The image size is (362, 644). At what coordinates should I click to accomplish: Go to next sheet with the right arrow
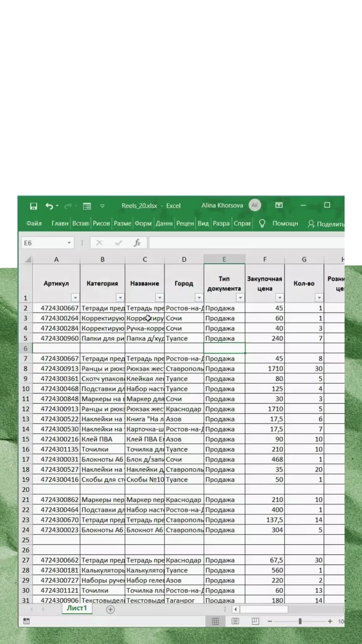pos(43,609)
